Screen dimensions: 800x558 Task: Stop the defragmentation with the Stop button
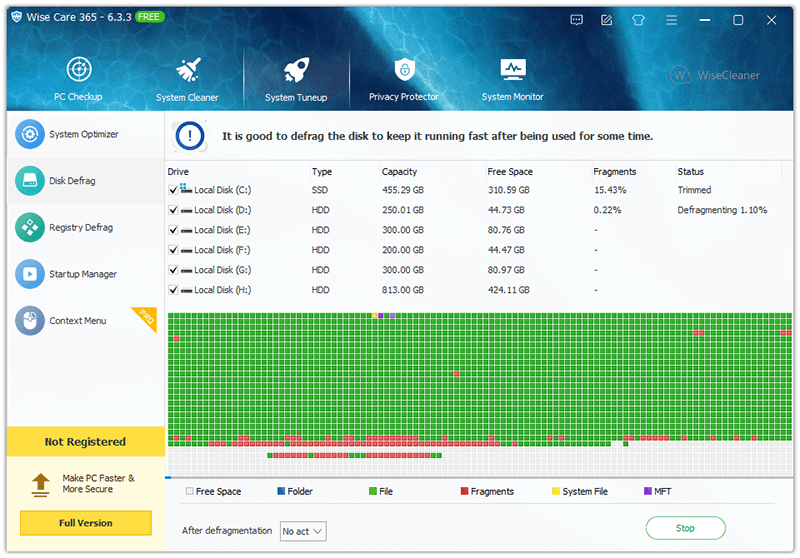click(x=685, y=528)
